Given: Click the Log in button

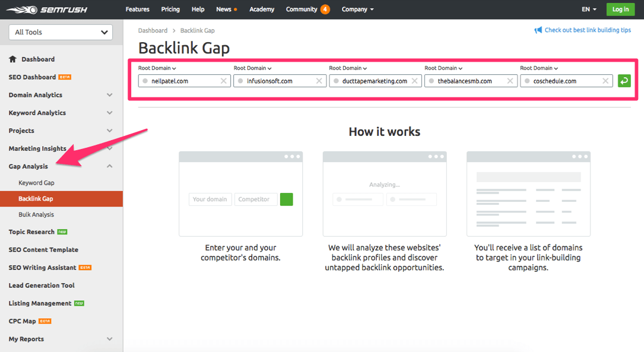Looking at the screenshot, I should pos(620,9).
